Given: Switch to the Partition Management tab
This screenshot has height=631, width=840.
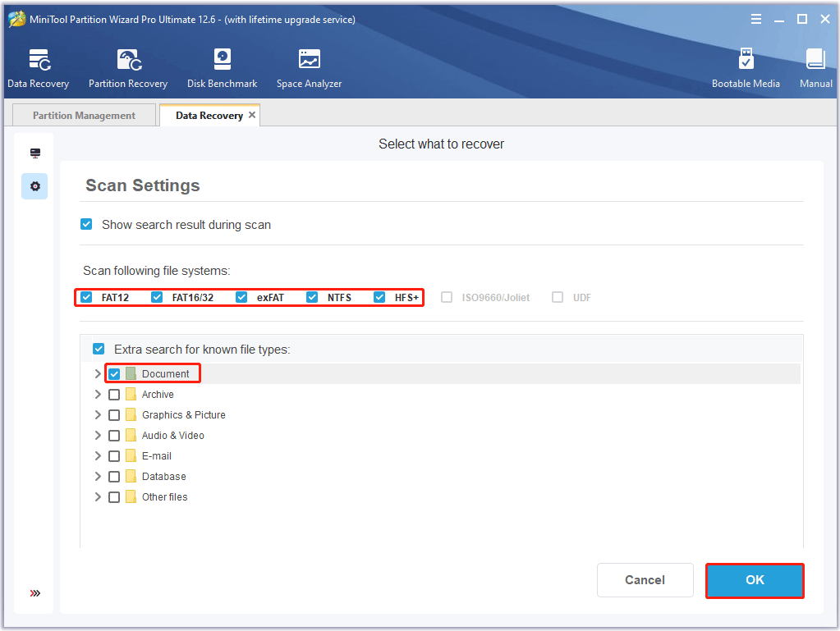Looking at the screenshot, I should (x=84, y=115).
